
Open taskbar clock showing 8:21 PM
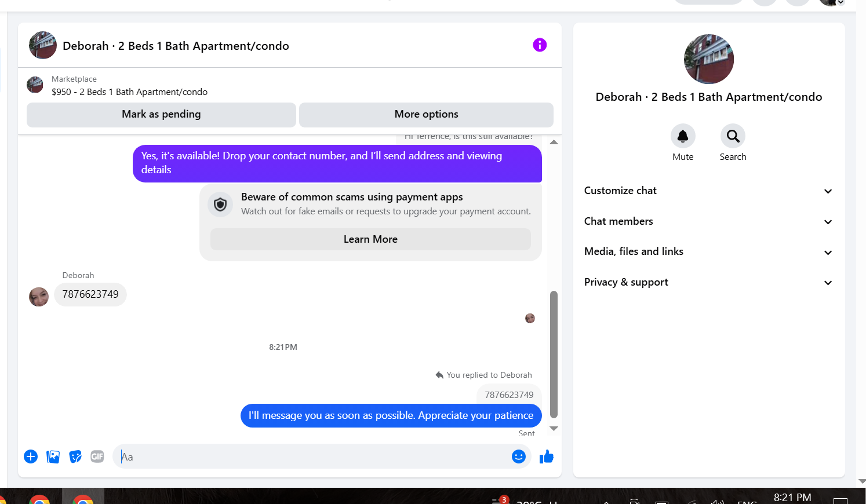click(792, 498)
